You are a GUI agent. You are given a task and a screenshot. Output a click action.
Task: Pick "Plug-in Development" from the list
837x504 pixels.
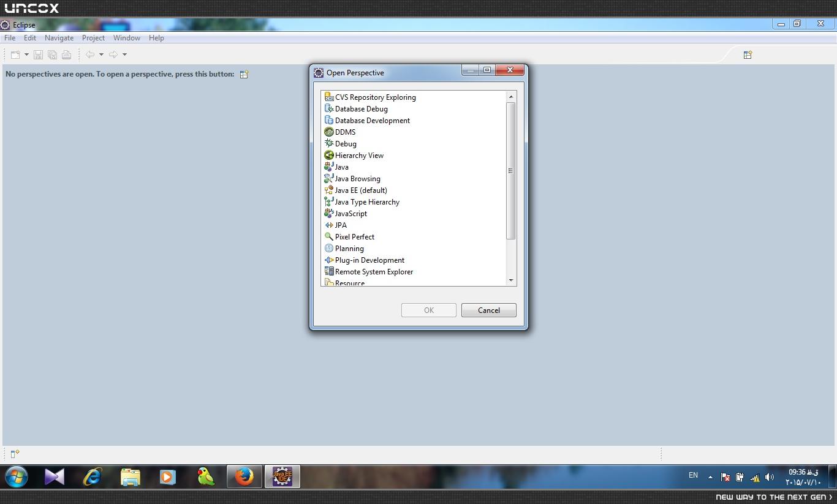[x=369, y=260]
